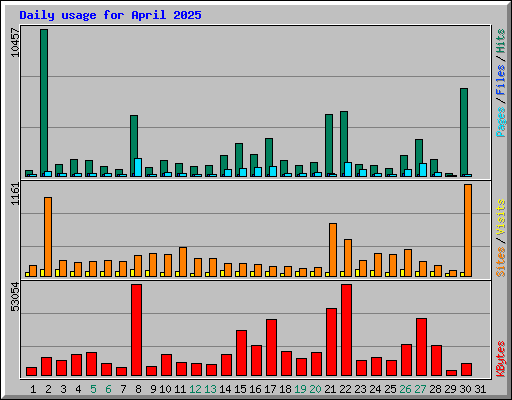Click the red KBytes bar for day 15

pos(241,353)
